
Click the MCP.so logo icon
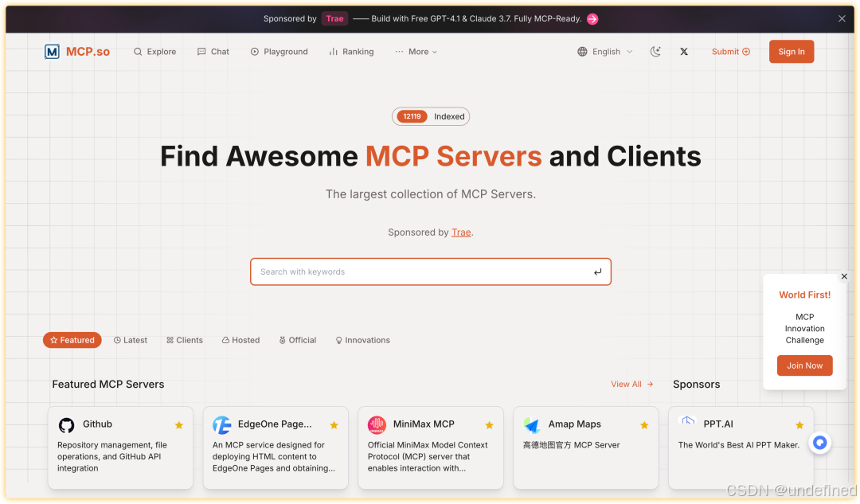pyautogui.click(x=52, y=52)
